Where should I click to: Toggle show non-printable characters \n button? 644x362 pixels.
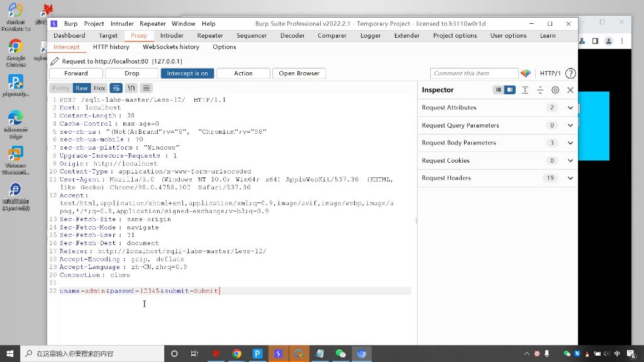tap(131, 88)
